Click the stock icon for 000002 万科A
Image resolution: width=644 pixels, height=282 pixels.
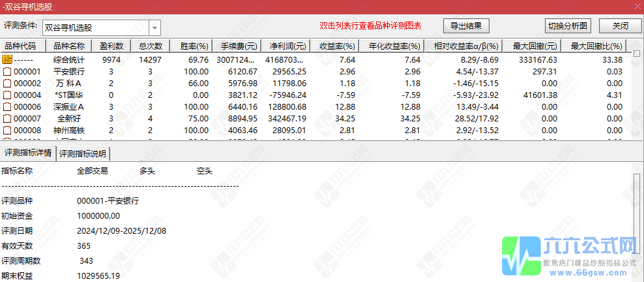click(x=7, y=84)
